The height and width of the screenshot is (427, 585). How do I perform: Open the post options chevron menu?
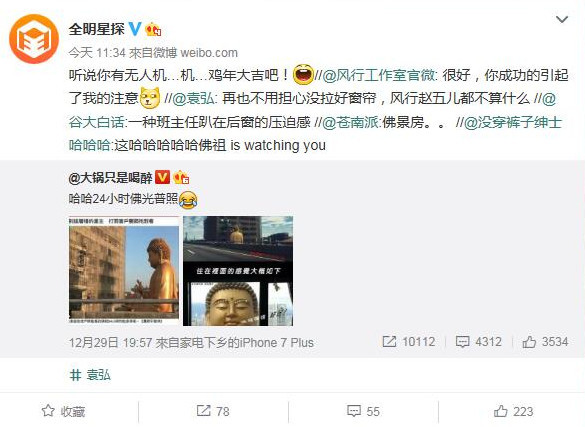pos(562,19)
